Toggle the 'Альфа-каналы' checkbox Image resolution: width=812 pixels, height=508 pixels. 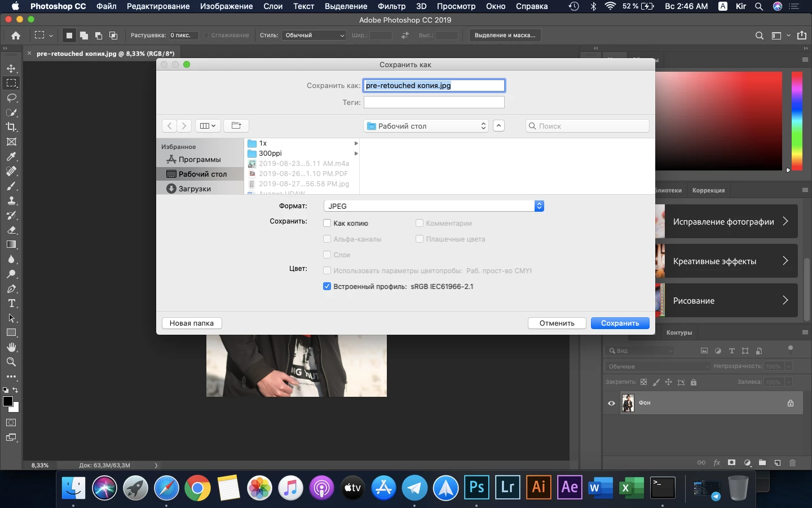pyautogui.click(x=327, y=239)
